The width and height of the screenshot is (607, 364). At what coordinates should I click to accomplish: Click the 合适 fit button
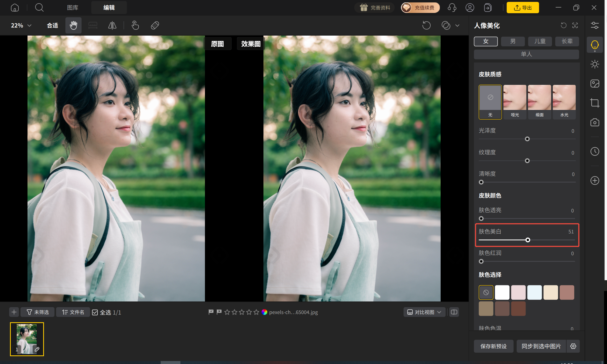(x=52, y=25)
